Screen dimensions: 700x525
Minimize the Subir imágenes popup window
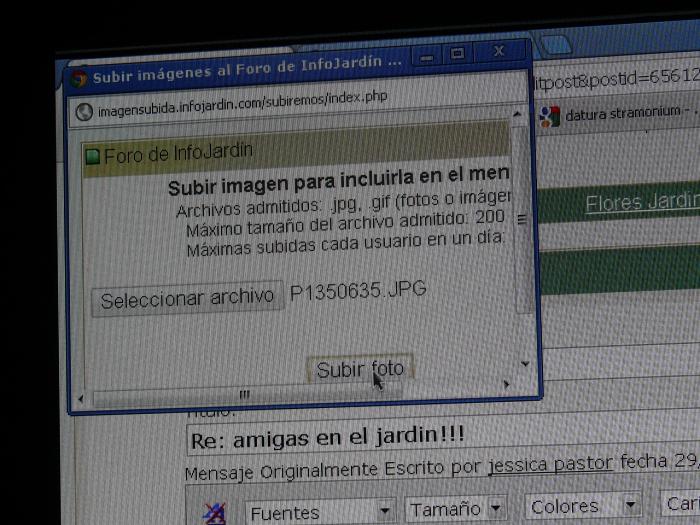point(426,57)
